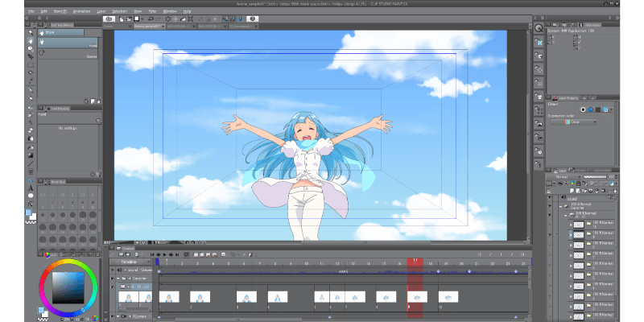Step to the previous frame
Screen dimensions: 644x322
click(158, 255)
